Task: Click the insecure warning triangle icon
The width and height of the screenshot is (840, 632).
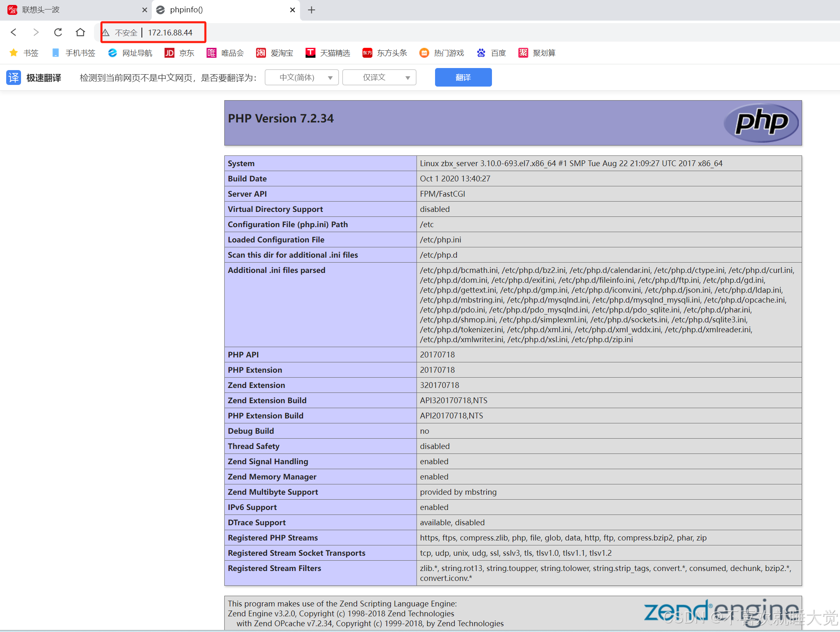Action: (106, 33)
